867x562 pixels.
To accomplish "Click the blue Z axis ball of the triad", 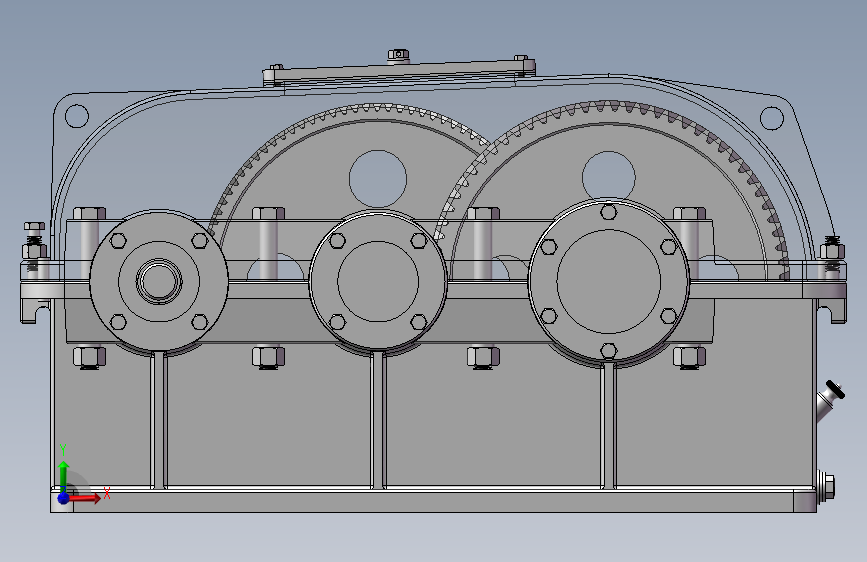I will pos(64,498).
